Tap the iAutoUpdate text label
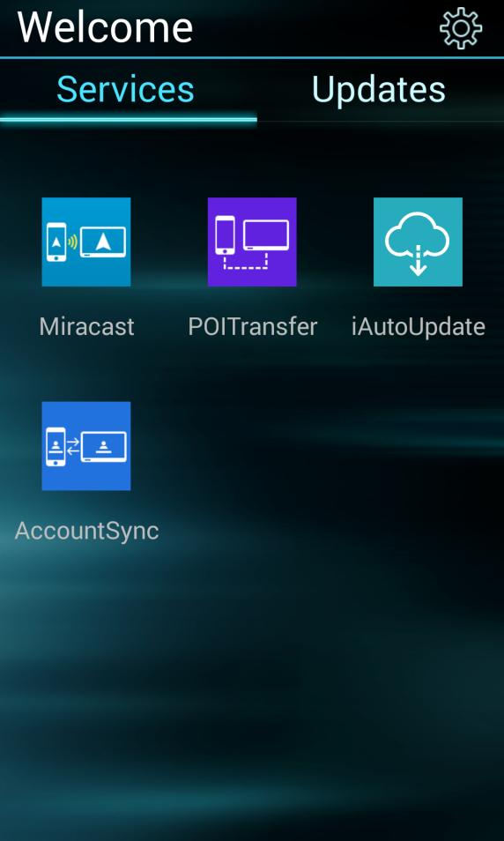This screenshot has width=504, height=841. tap(419, 326)
